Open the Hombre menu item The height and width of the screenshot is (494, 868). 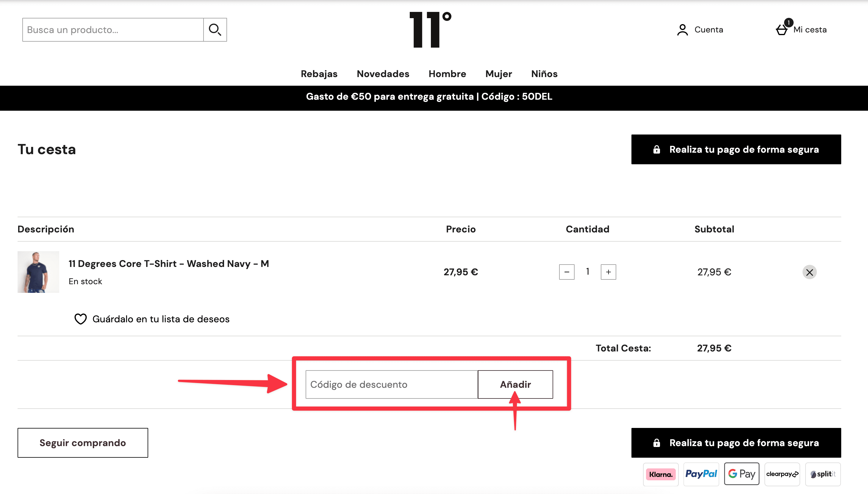[x=447, y=74]
